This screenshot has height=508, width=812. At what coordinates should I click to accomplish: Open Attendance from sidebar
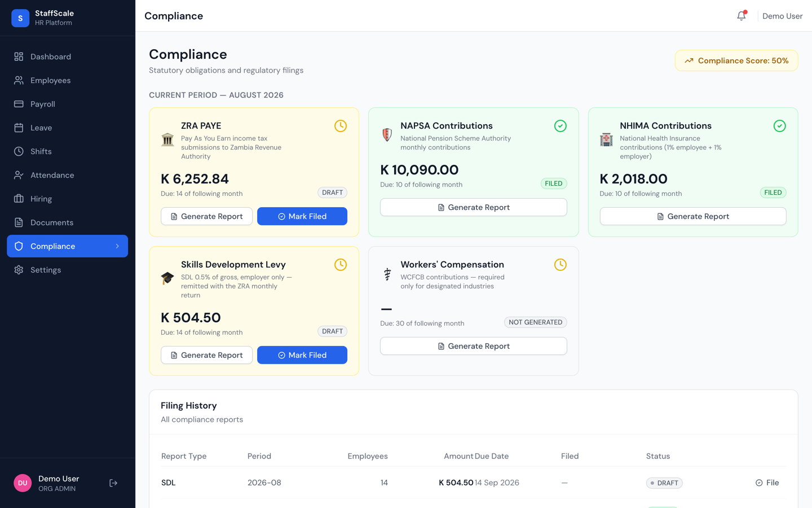click(67, 175)
